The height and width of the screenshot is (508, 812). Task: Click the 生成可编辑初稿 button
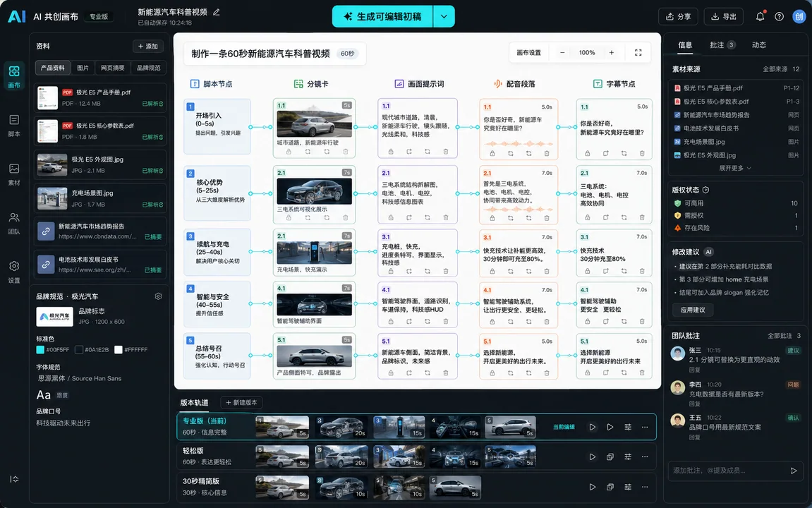(x=382, y=16)
